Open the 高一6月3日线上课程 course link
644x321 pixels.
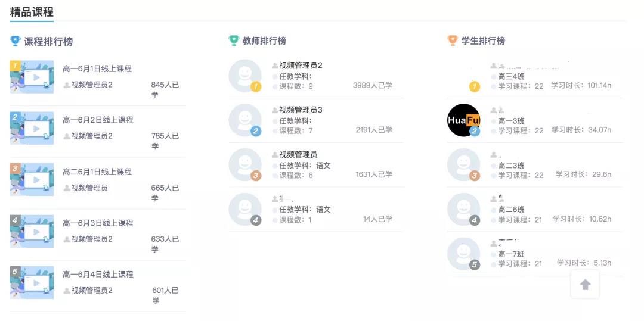(98, 223)
